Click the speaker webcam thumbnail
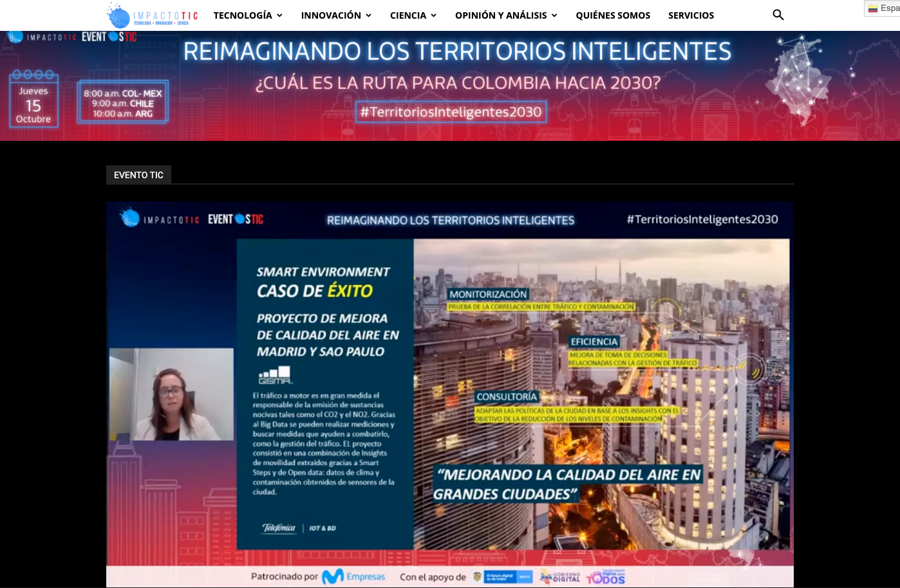The width and height of the screenshot is (900, 588). tap(171, 394)
